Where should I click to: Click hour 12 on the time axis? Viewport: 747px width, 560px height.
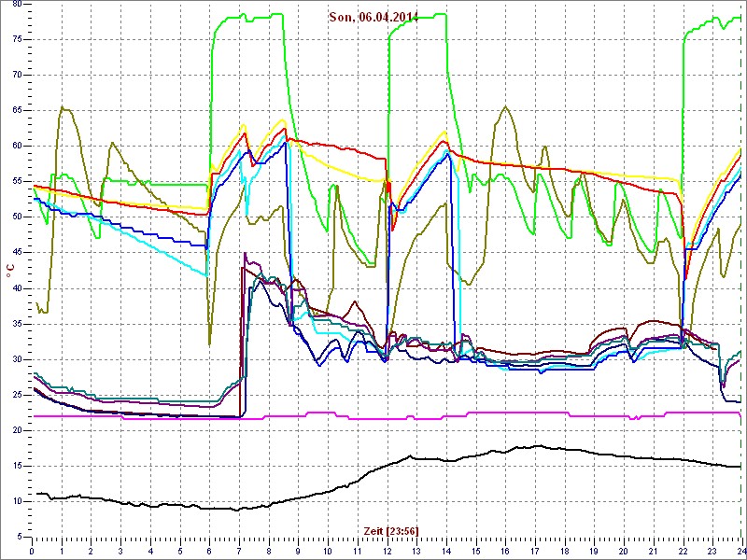click(x=387, y=549)
